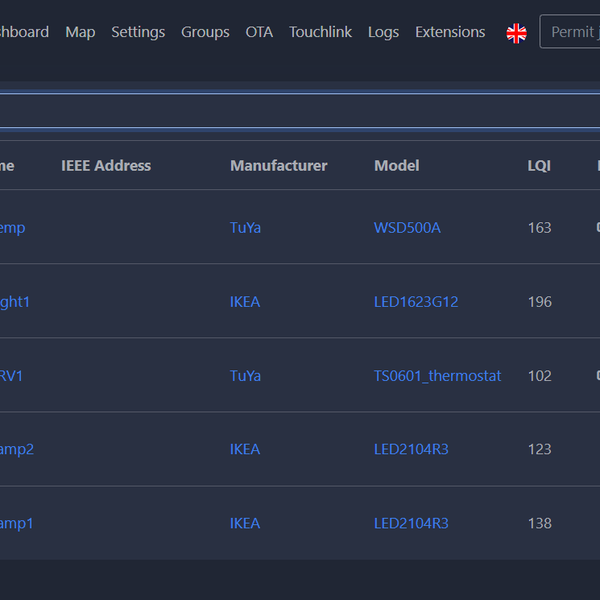Open the LED1623G12 model link
Image resolution: width=600 pixels, height=600 pixels.
[416, 302]
